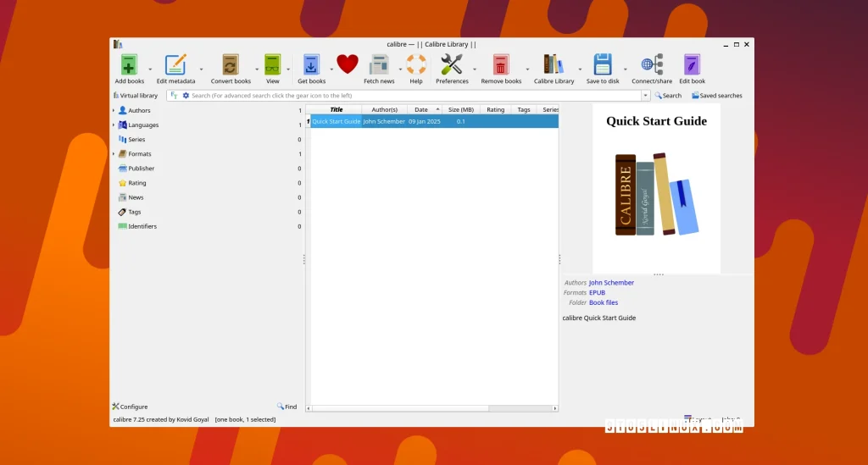
Task: Open the search history dropdown
Action: click(645, 95)
